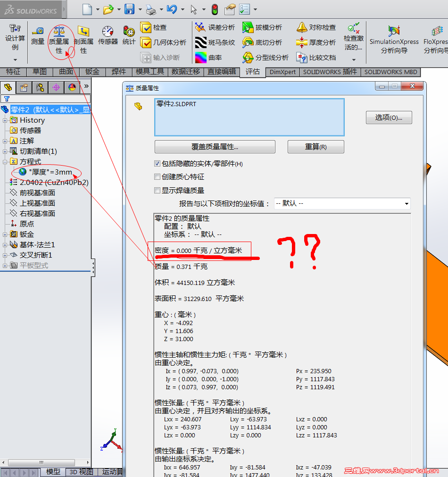Open 底切分析 undercut analysis

tap(262, 42)
